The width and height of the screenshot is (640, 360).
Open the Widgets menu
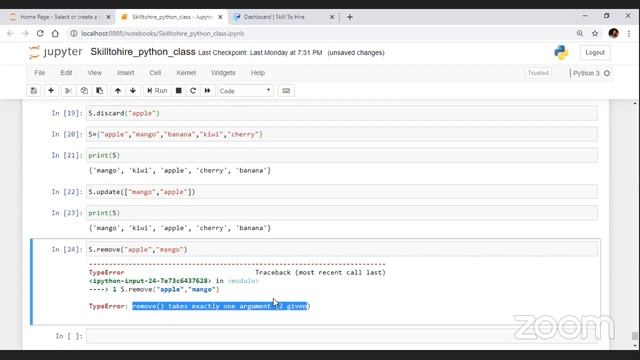223,73
